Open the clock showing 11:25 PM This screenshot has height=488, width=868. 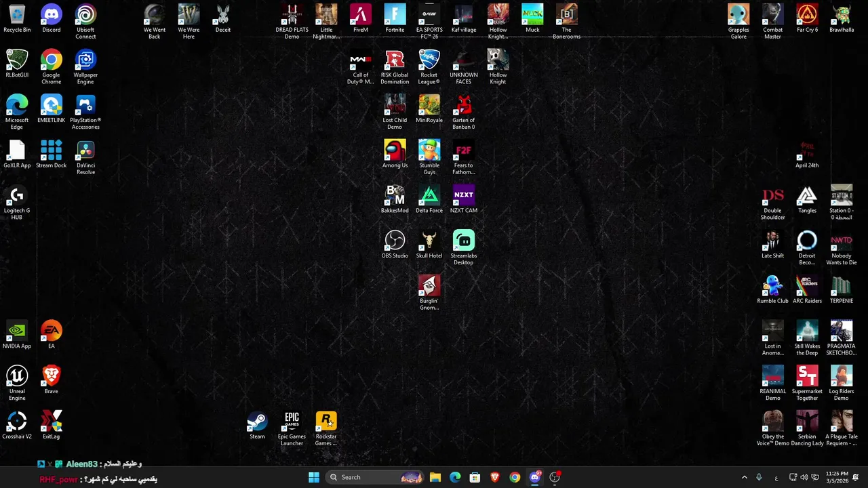837,477
